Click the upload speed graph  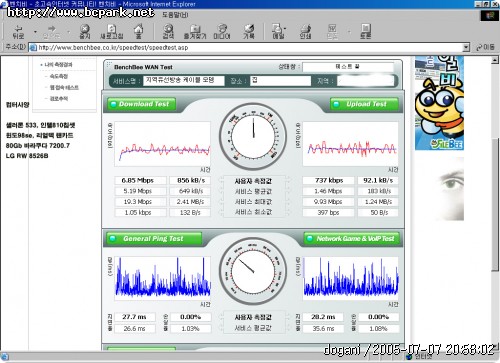pyautogui.click(x=350, y=144)
